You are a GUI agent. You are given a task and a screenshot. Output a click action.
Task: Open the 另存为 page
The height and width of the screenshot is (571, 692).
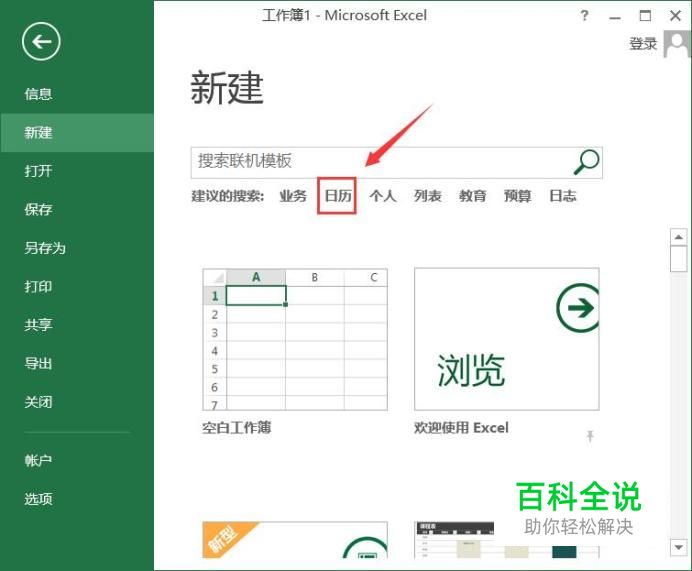(45, 248)
